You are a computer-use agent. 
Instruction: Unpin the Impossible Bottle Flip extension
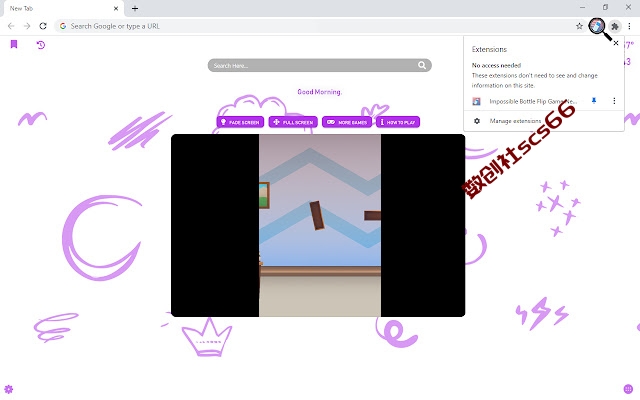click(x=594, y=101)
